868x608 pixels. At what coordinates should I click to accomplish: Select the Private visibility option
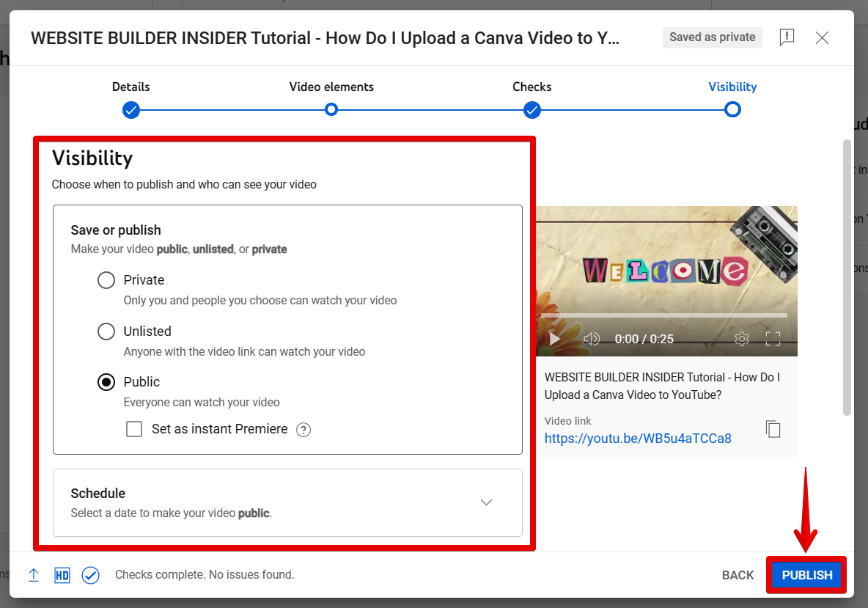click(x=106, y=280)
